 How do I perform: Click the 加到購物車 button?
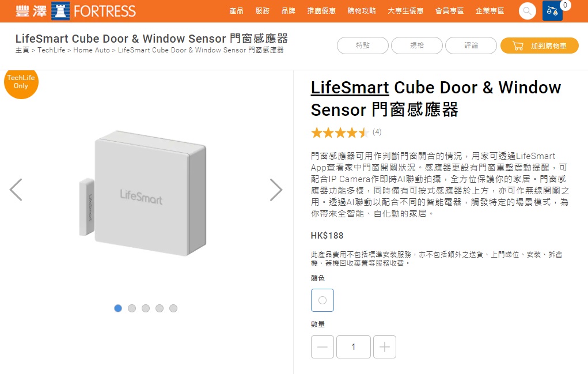point(539,46)
